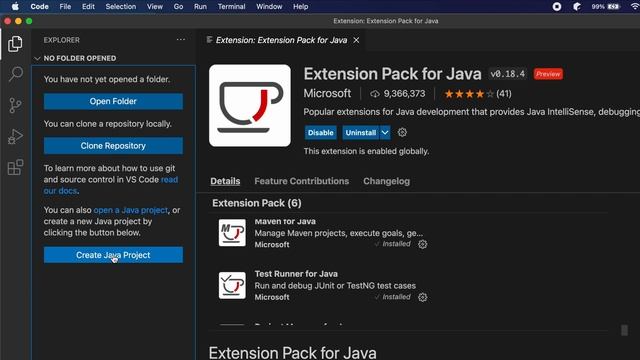The height and width of the screenshot is (360, 640).
Task: Click the Open Folder button
Action: [113, 101]
